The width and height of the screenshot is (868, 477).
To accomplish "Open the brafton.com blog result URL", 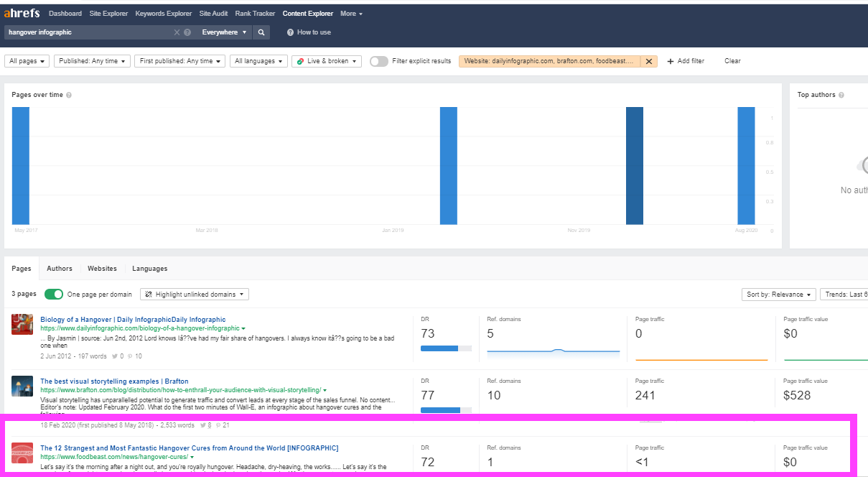I will 180,390.
